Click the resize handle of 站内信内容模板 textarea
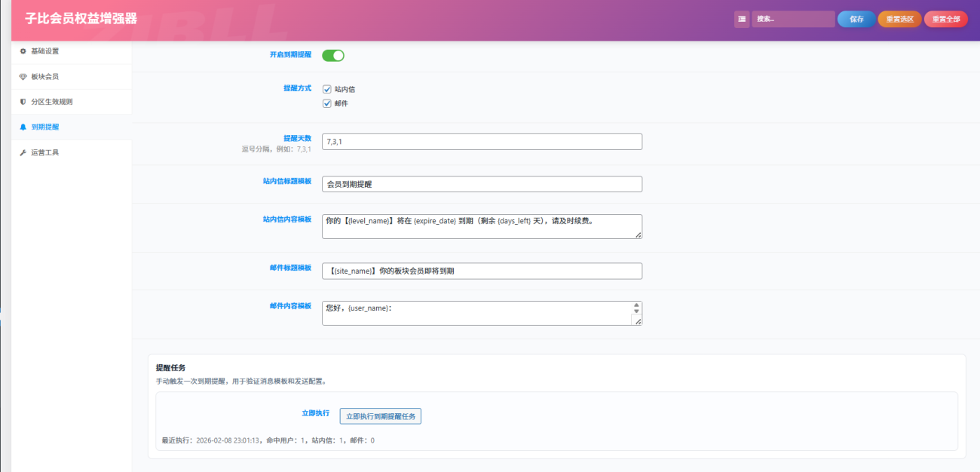Screen dimensions: 980x472 tap(639, 234)
